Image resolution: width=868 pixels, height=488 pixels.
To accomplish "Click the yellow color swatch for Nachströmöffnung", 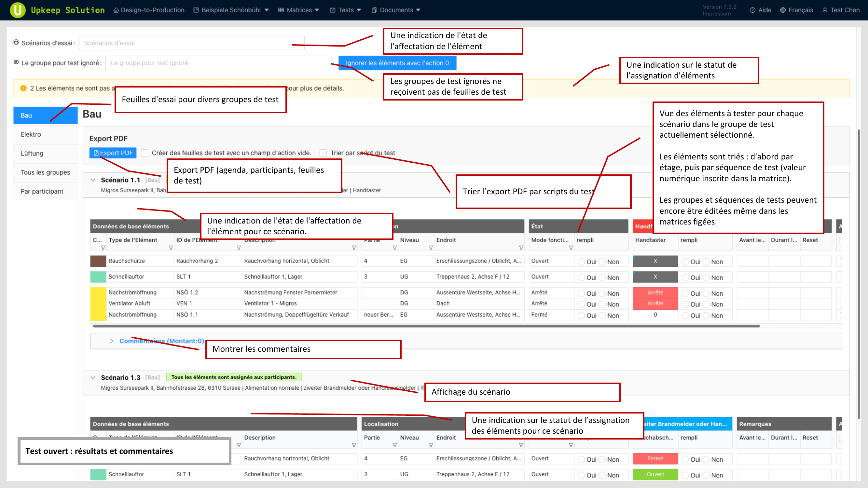I will coord(98,304).
